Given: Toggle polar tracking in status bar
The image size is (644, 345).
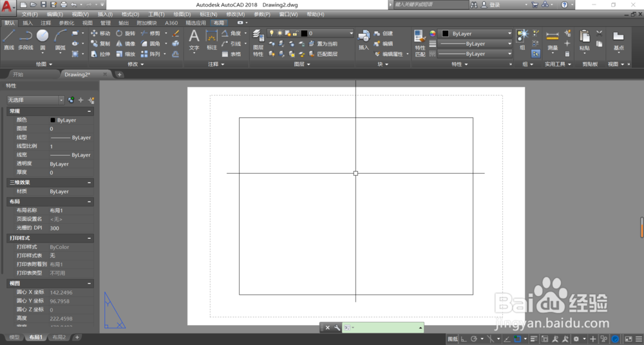Looking at the screenshot, I should pos(475,339).
